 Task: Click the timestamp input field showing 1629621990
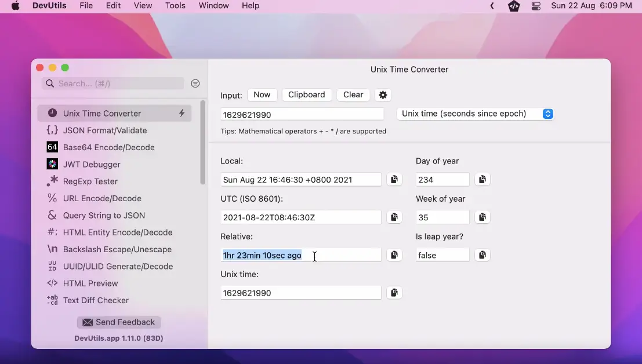pos(302,115)
